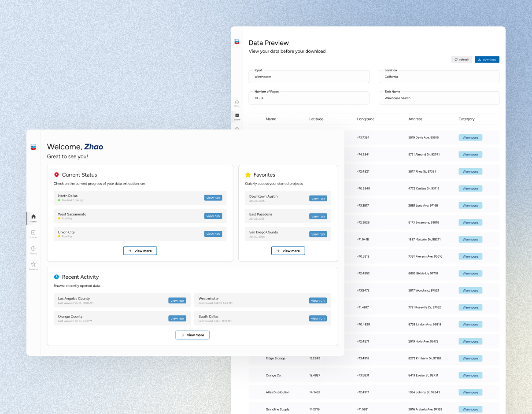The image size is (532, 414).
Task: Select longitude value -74.2841
Action: click(x=363, y=155)
